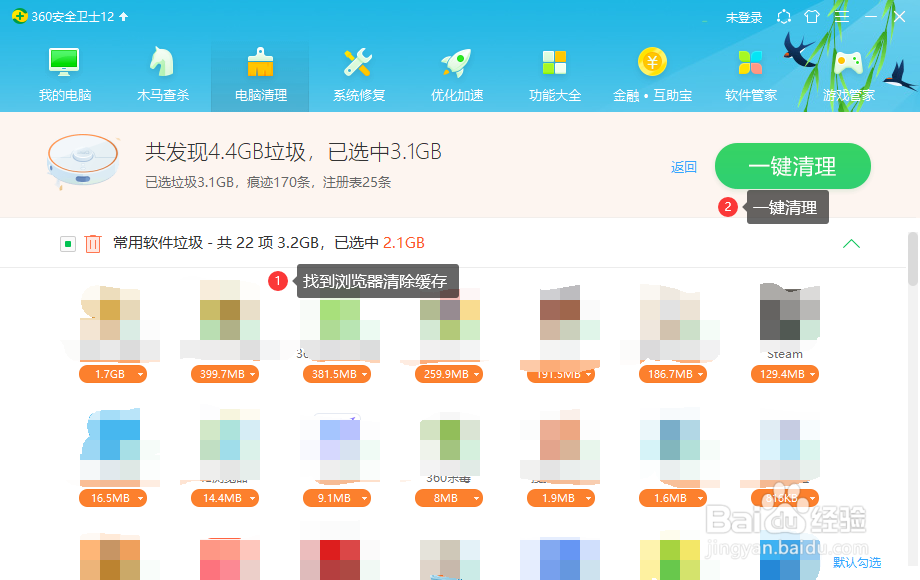
Task: Click the trash icon beside 常用软件垃圾
Action: 92,243
